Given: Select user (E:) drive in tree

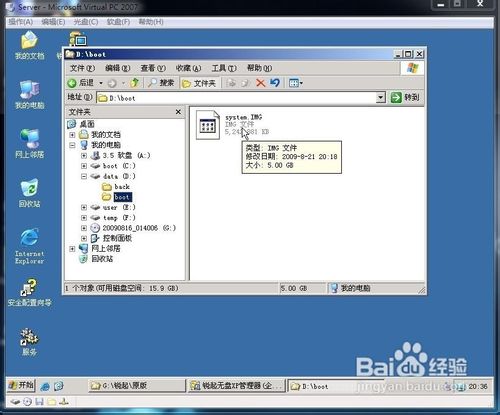Looking at the screenshot, I should click(x=119, y=207).
